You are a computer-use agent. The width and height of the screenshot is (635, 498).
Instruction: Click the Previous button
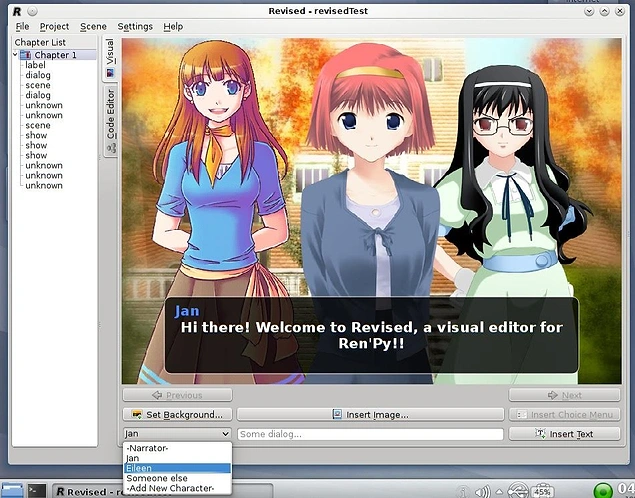177,395
